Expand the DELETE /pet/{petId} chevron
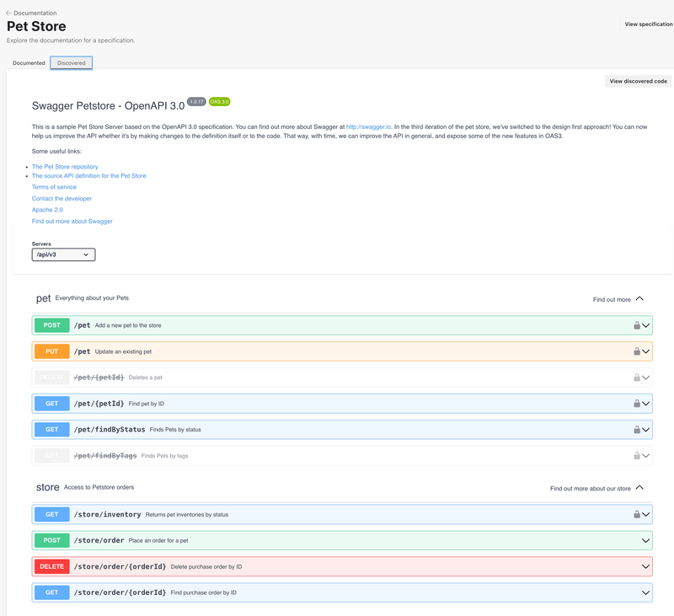674x616 pixels. [645, 378]
